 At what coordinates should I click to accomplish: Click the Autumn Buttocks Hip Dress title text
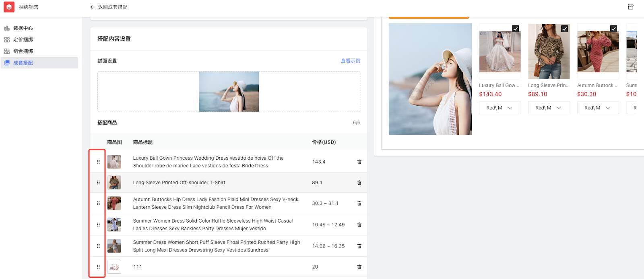click(x=216, y=203)
